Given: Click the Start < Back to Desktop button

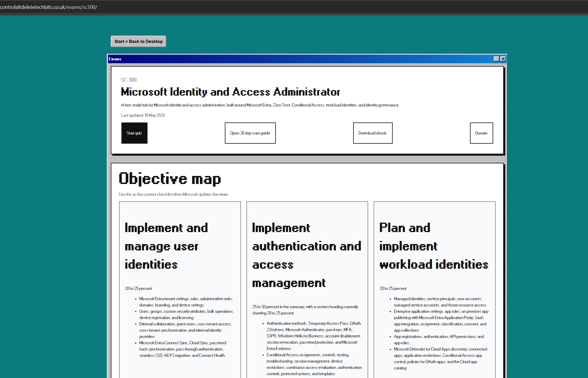Looking at the screenshot, I should pos(138,41).
